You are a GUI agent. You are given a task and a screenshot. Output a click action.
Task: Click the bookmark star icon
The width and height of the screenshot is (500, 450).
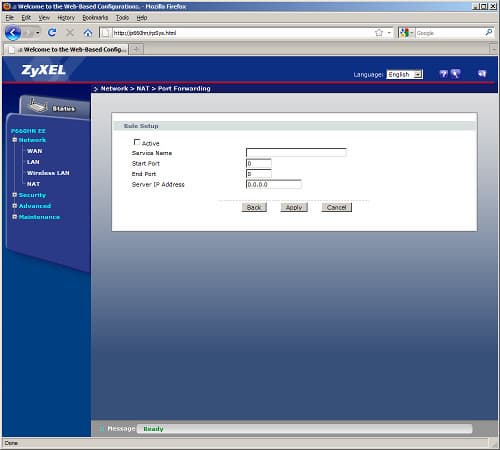(379, 33)
